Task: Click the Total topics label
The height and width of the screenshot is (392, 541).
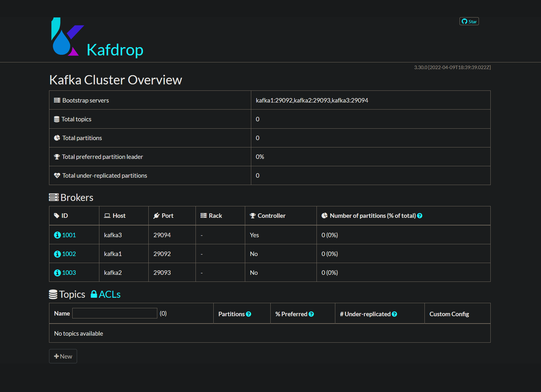Action: coord(76,119)
